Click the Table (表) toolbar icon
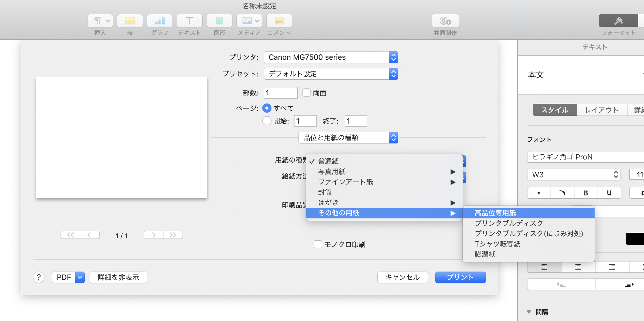The image size is (644, 321). tap(130, 21)
